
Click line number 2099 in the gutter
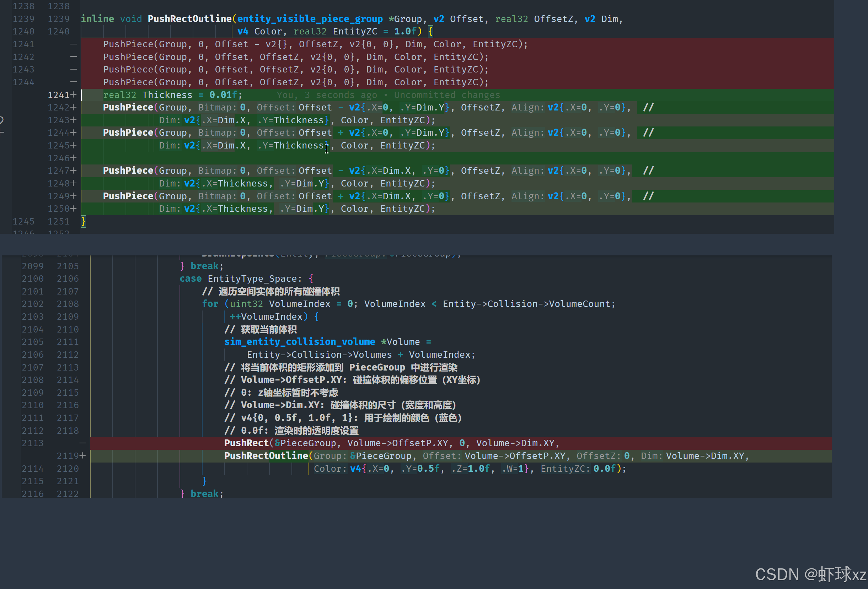point(32,266)
